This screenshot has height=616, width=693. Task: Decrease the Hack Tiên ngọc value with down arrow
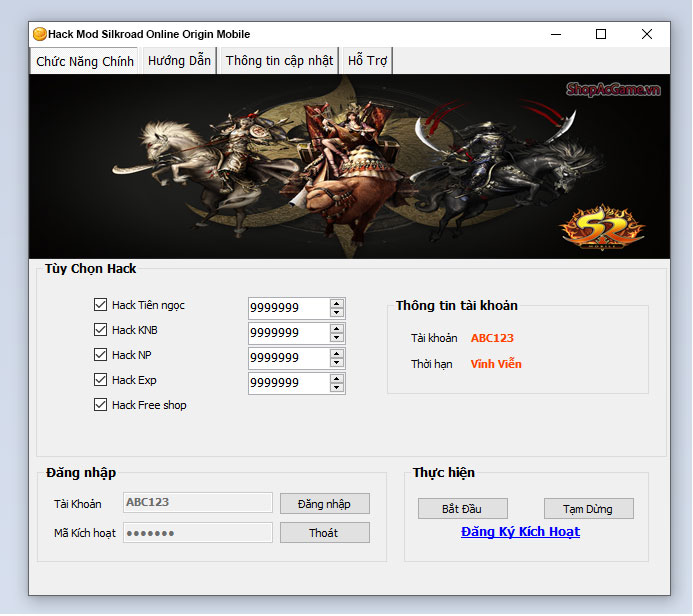pos(337,312)
